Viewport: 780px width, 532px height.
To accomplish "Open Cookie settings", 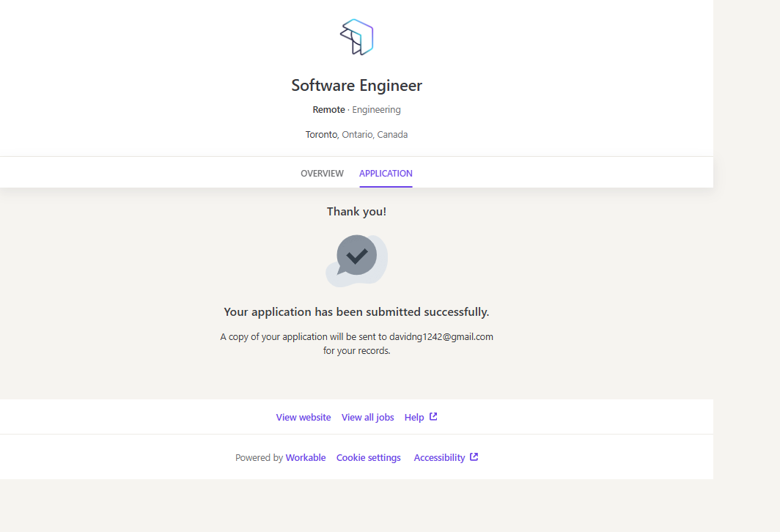I will pos(368,458).
